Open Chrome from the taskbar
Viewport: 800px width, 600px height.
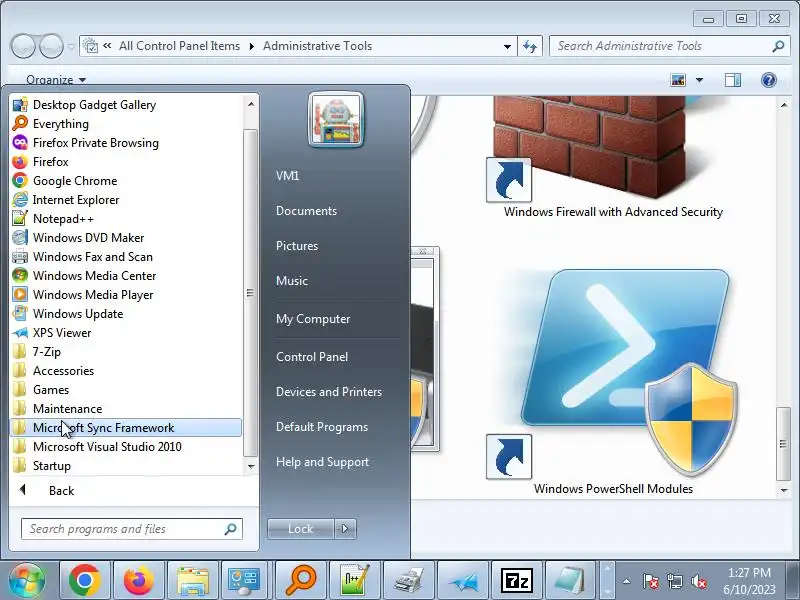tap(85, 581)
